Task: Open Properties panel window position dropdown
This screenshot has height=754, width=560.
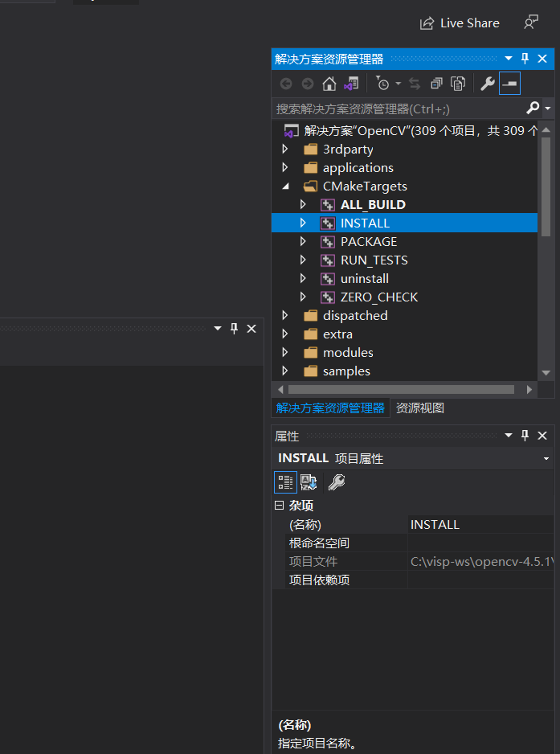Action: [x=509, y=436]
